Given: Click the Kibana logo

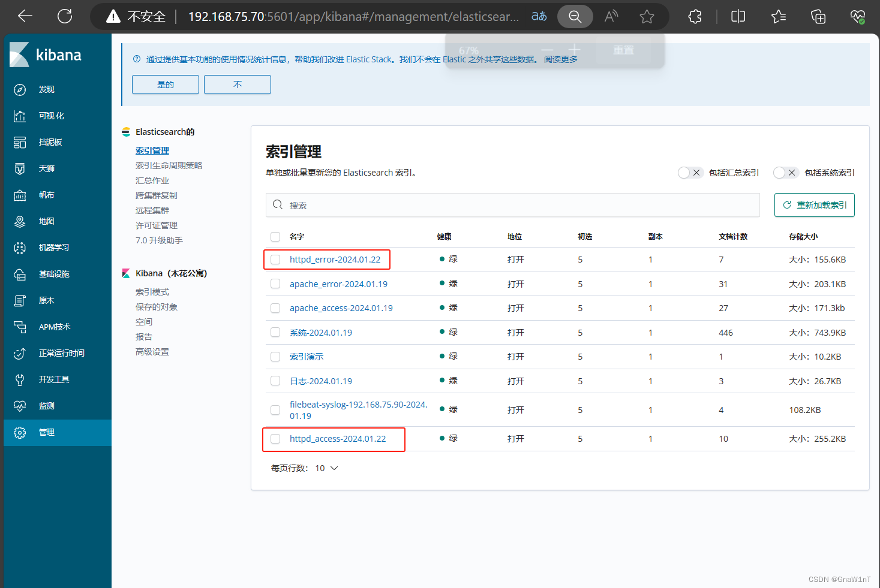Looking at the screenshot, I should (46, 55).
